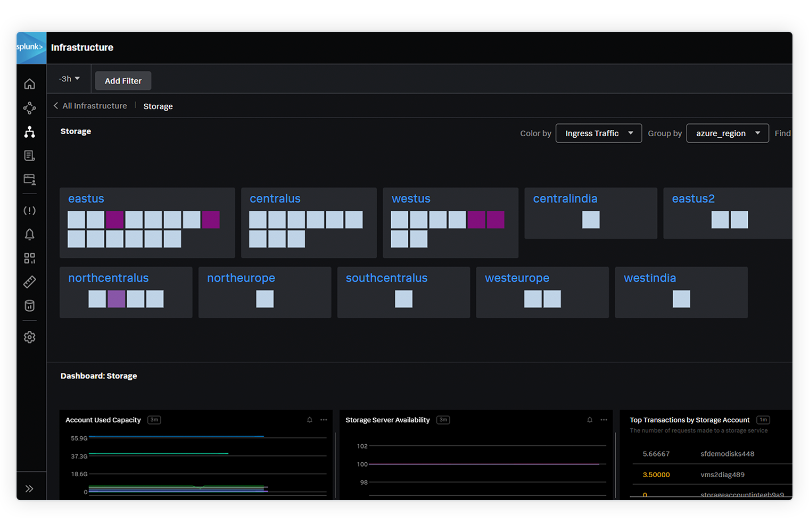Open the Alerts bell icon in sidebar

click(x=30, y=234)
